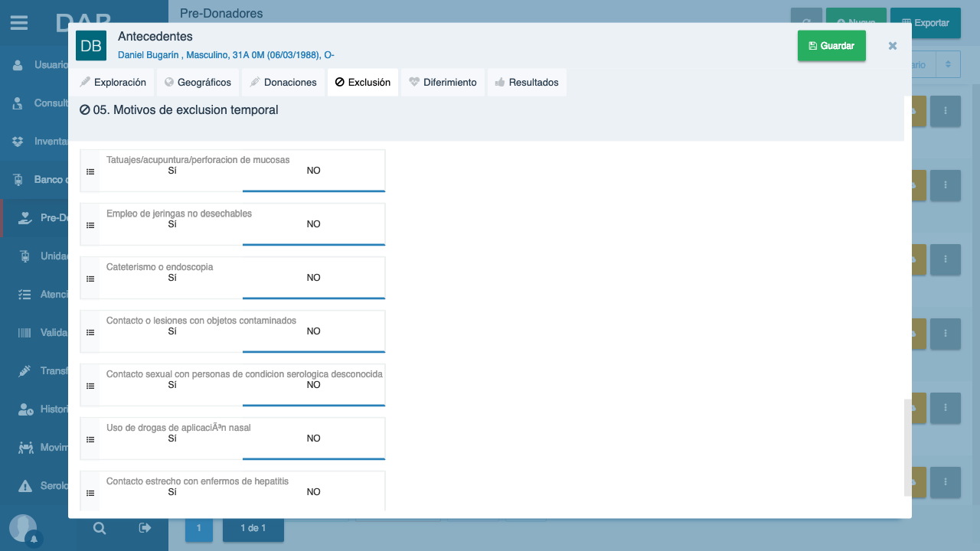
Task: Click the Exportar button
Action: [x=926, y=23]
